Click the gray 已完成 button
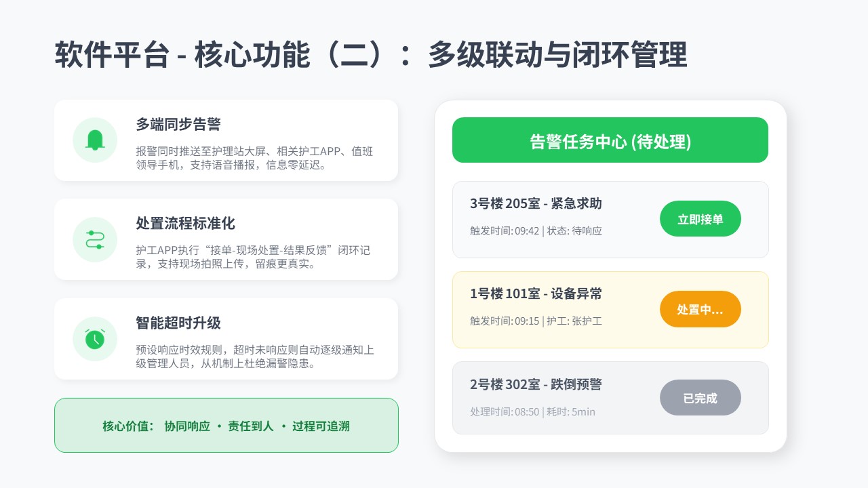 (x=700, y=398)
